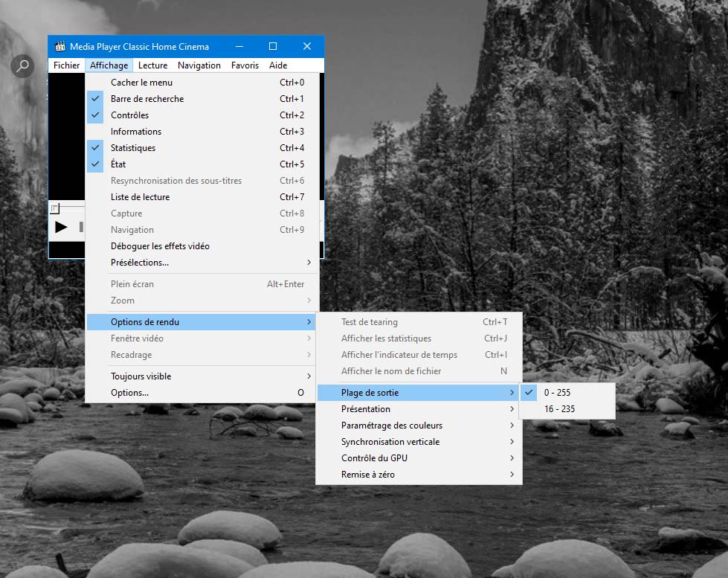The height and width of the screenshot is (578, 728).
Task: Disable the Statistiques view option
Action: [132, 148]
